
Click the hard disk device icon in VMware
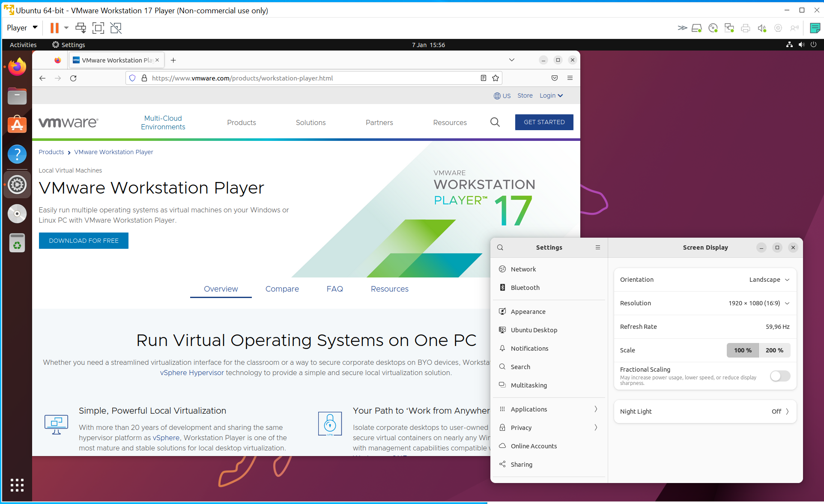696,28
